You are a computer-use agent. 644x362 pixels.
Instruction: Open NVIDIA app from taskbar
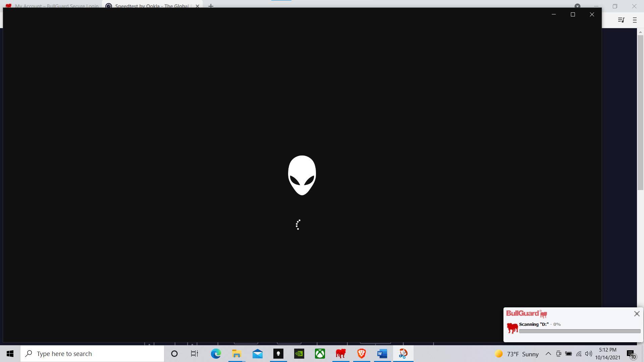[x=299, y=354]
